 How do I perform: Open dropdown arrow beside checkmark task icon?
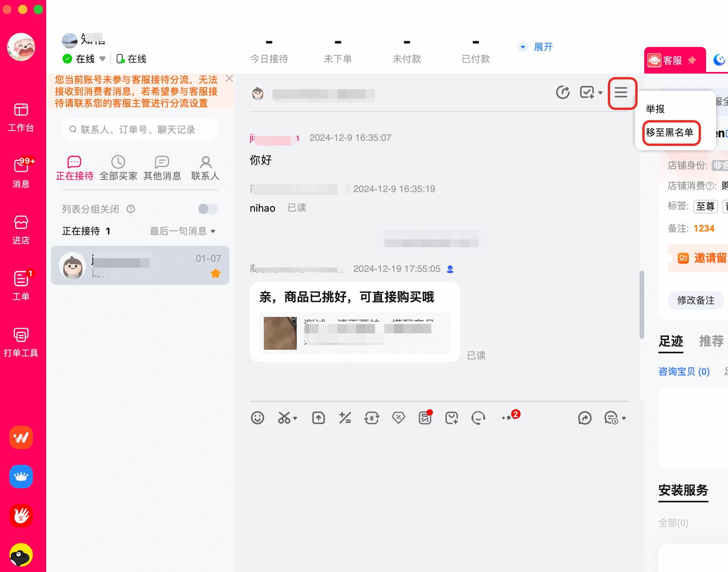click(x=600, y=93)
